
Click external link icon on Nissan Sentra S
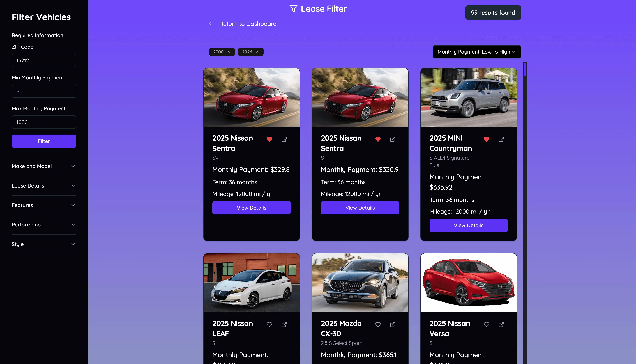[393, 139]
